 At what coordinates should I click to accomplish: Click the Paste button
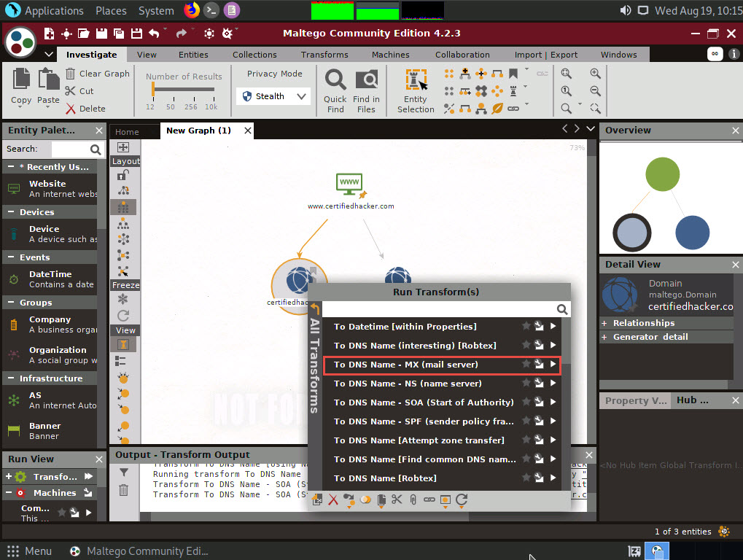click(x=48, y=86)
